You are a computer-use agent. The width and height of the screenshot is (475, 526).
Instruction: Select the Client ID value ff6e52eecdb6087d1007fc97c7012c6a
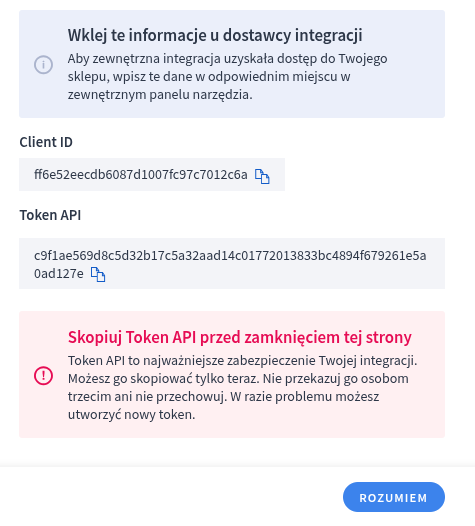pyautogui.click(x=141, y=175)
